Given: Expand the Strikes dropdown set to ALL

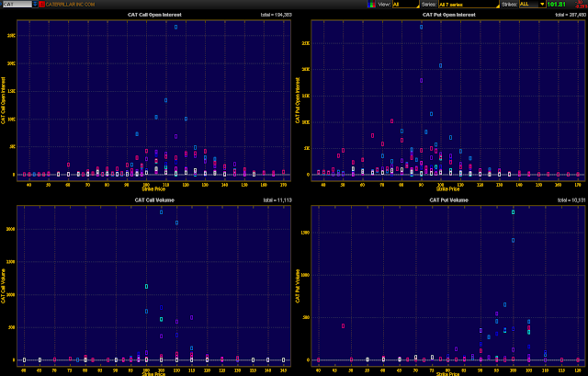Looking at the screenshot, I should (x=532, y=4).
